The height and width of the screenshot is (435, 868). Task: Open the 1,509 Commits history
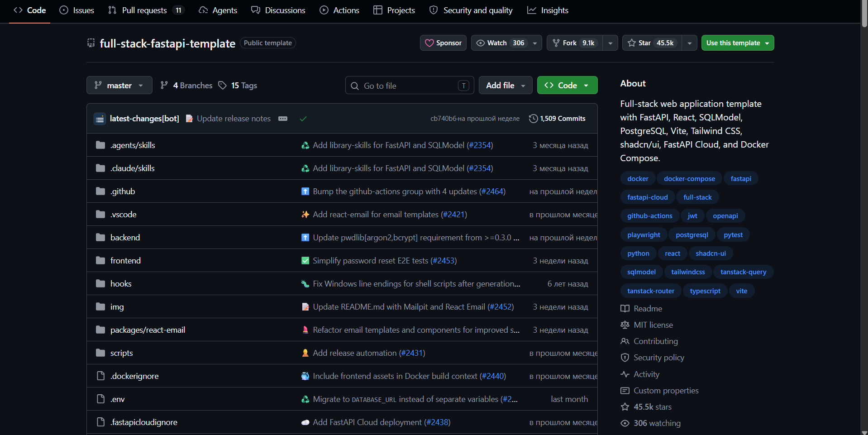pyautogui.click(x=557, y=119)
